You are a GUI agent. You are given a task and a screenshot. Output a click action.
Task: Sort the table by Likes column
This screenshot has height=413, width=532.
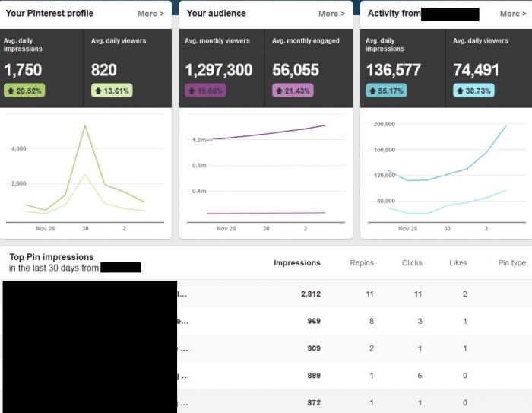pos(458,263)
